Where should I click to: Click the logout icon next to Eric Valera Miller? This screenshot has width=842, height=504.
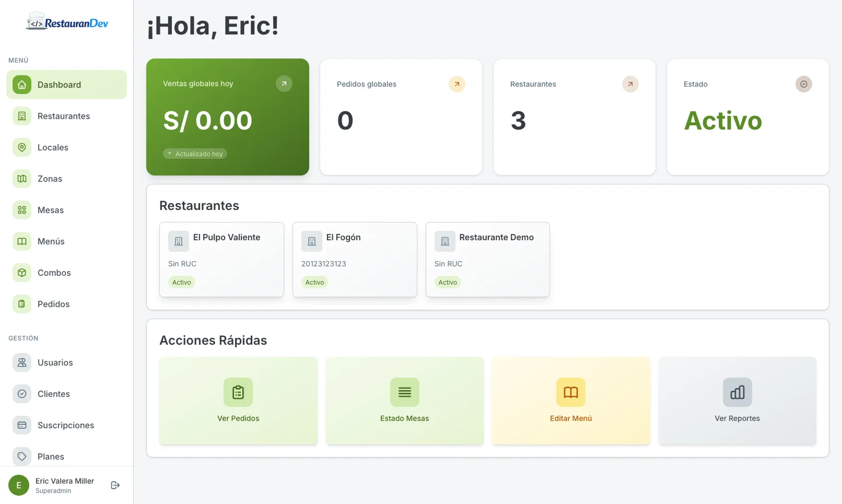(x=115, y=485)
